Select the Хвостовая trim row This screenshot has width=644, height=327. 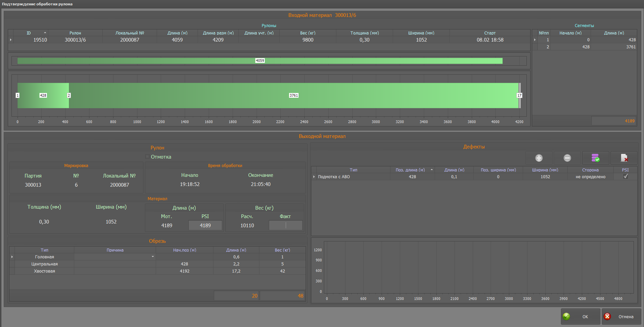[x=44, y=271]
